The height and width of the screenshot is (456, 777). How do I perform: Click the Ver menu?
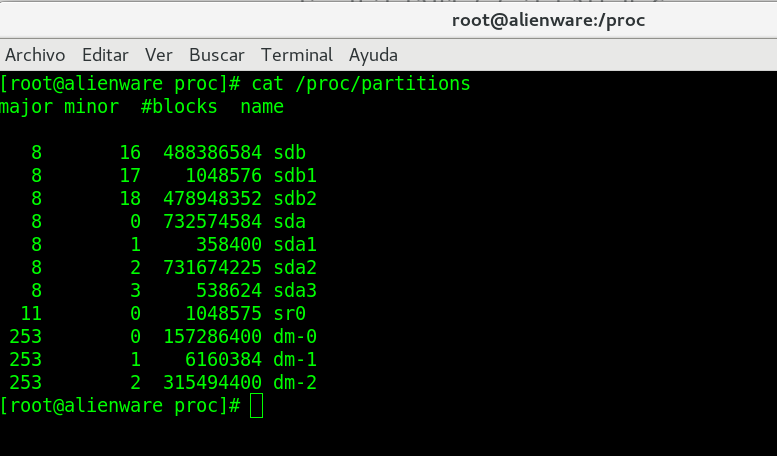pos(159,55)
